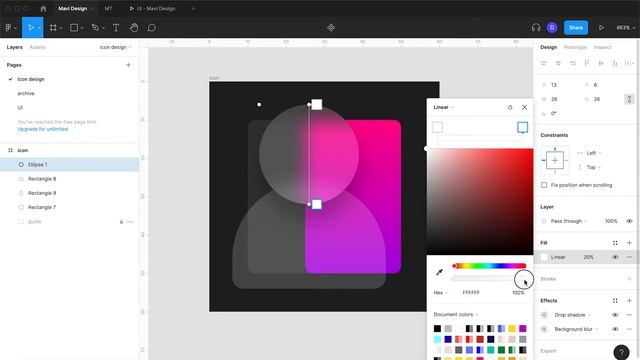Switch to the Inspect tab
The image size is (640, 360).
pos(602,47)
